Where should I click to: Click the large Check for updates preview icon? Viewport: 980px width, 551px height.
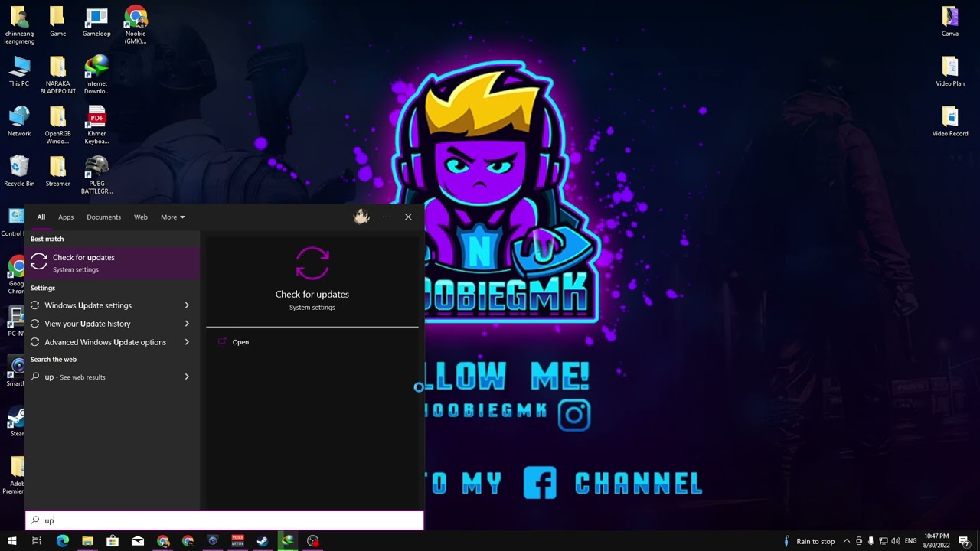tap(312, 263)
